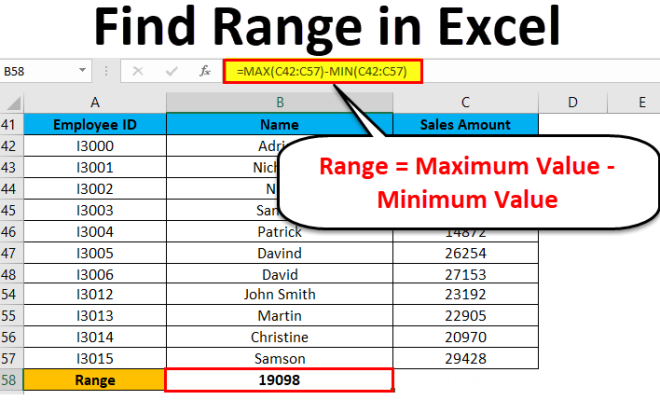Click the Name header cell
The height and width of the screenshot is (400, 660).
[280, 124]
